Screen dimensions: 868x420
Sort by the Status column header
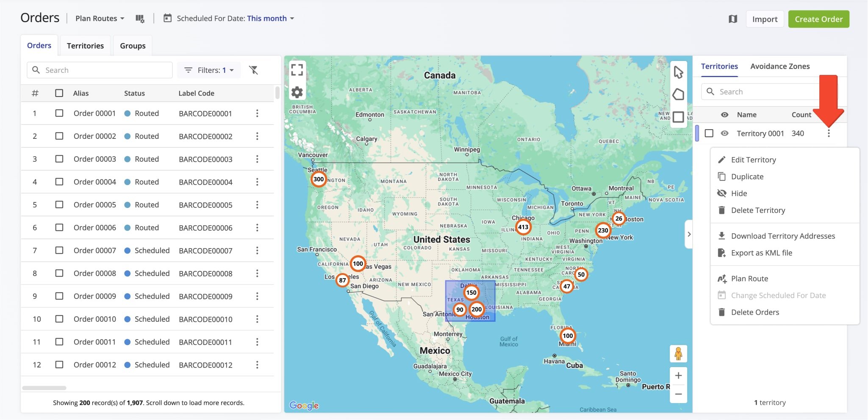point(134,93)
